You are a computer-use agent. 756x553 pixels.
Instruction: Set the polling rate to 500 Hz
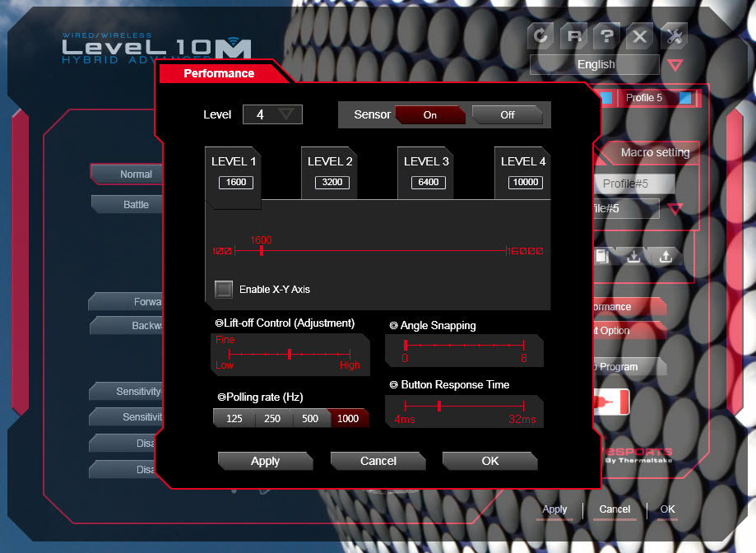tap(310, 419)
